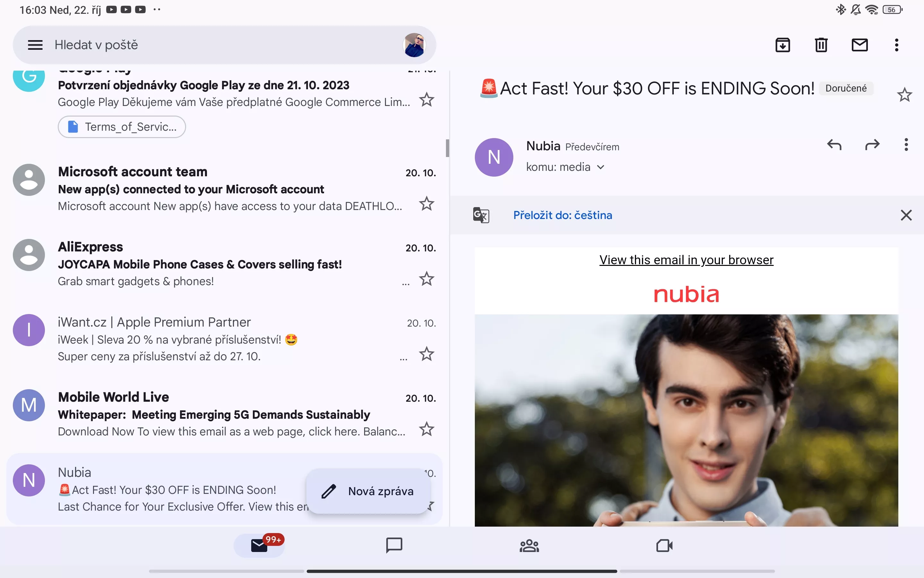Open the Mail tab with 99+ badge
This screenshot has height=578, width=924.
click(x=260, y=546)
